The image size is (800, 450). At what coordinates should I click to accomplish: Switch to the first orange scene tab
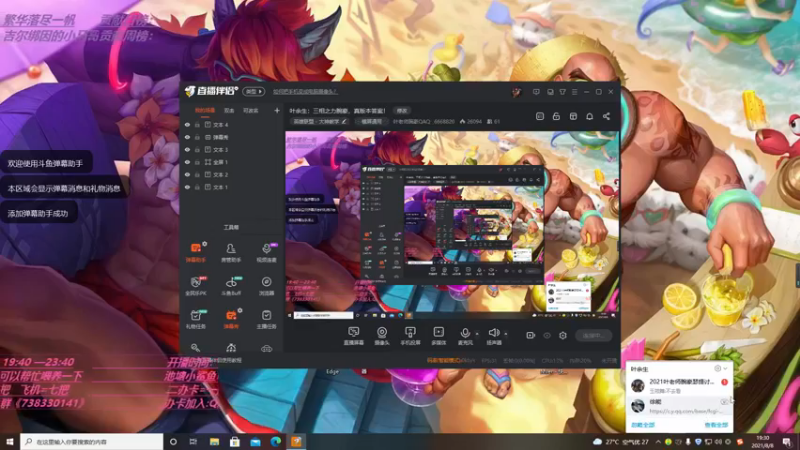click(x=205, y=111)
